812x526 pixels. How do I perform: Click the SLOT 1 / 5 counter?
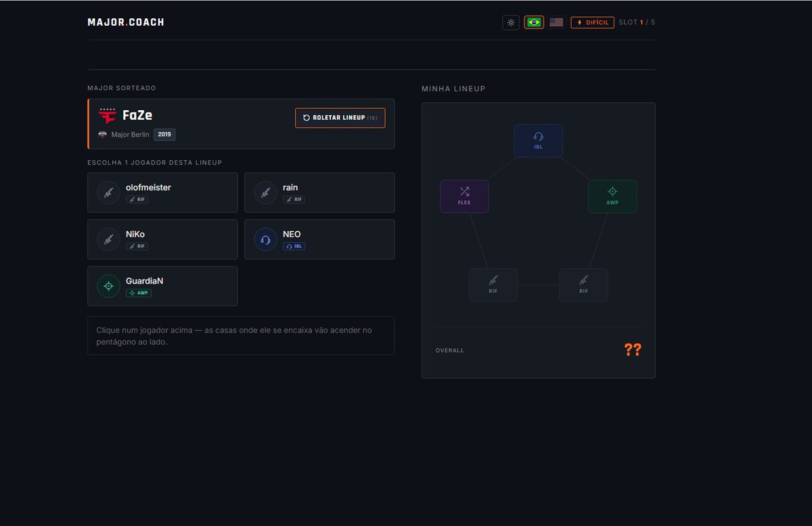(x=637, y=22)
